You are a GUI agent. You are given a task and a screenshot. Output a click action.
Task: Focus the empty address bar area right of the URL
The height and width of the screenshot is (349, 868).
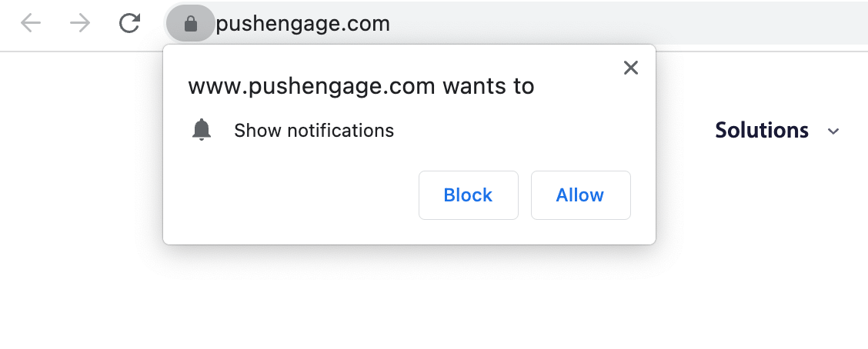pos(616,25)
